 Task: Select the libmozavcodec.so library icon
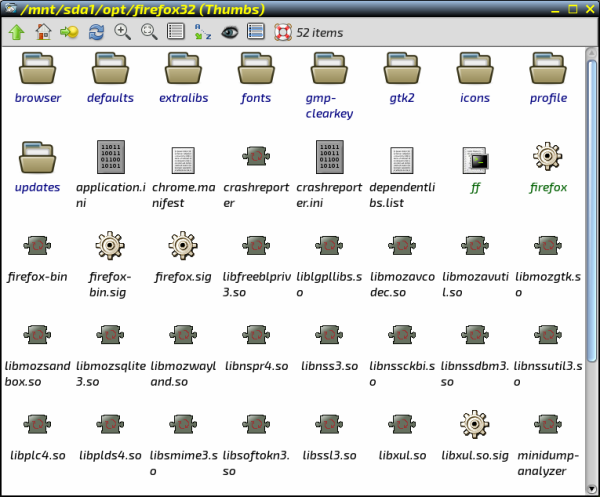402,245
